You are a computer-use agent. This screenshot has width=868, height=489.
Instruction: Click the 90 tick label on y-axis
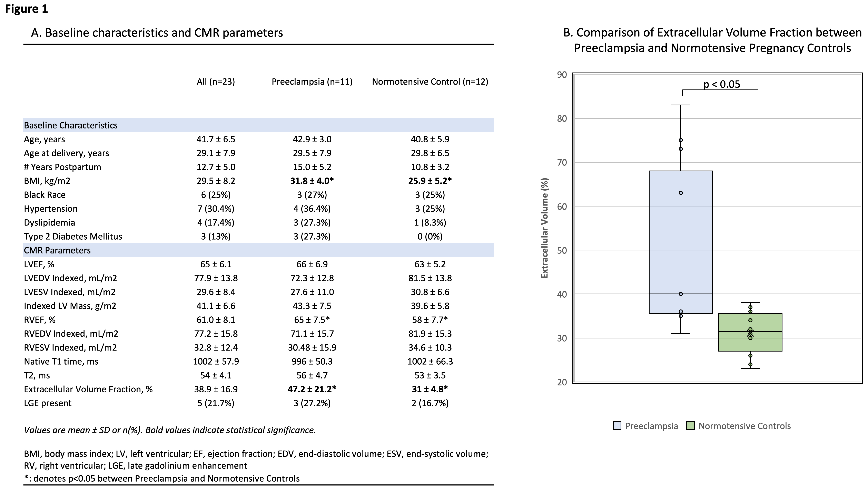[x=562, y=75]
